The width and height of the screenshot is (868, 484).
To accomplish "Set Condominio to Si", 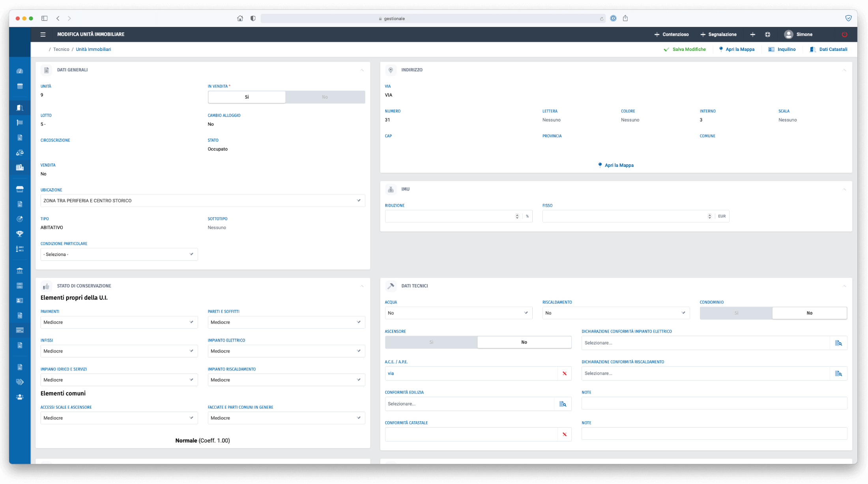I will point(736,313).
